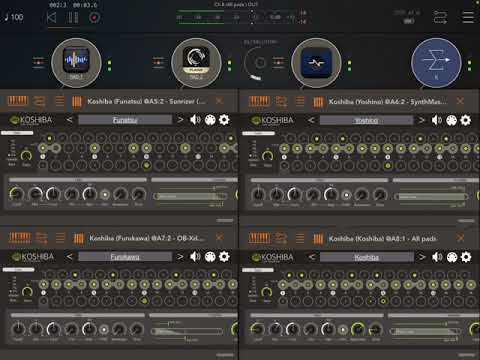The image size is (480, 360).
Task: Open preset list icon in Furukawa window header
Action: [60, 238]
